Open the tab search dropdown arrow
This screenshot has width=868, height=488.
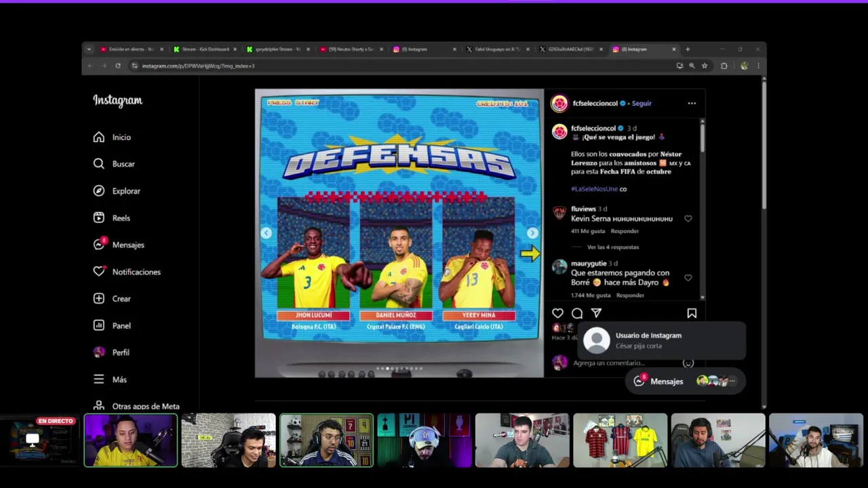89,49
